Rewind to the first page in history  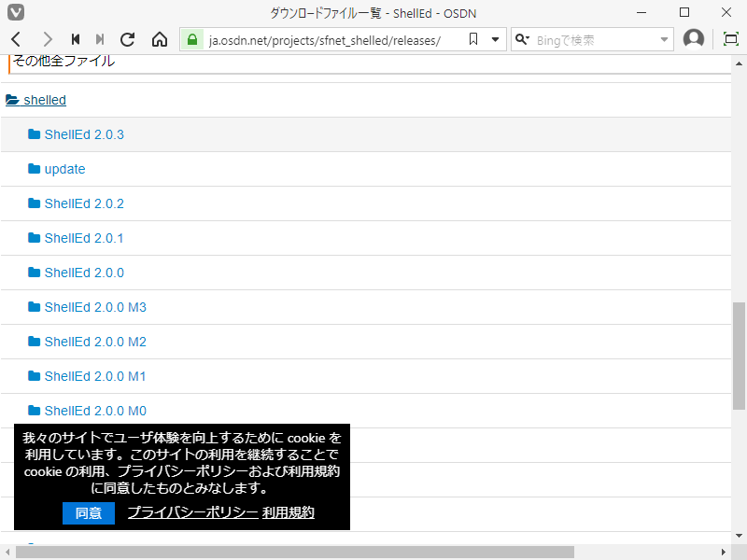[75, 39]
